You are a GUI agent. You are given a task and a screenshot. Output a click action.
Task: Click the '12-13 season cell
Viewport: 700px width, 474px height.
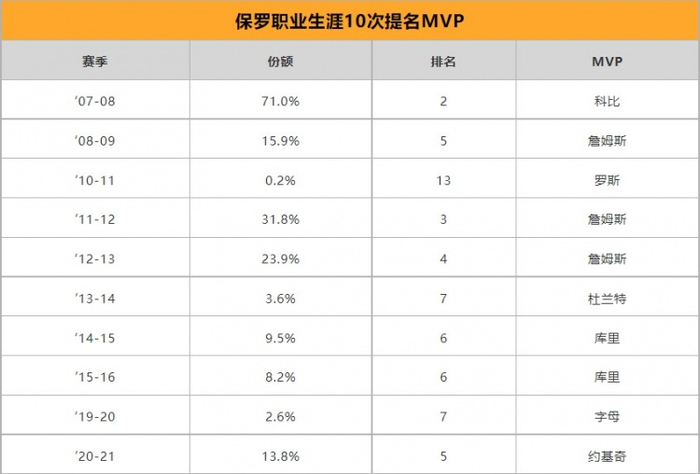[96, 259]
